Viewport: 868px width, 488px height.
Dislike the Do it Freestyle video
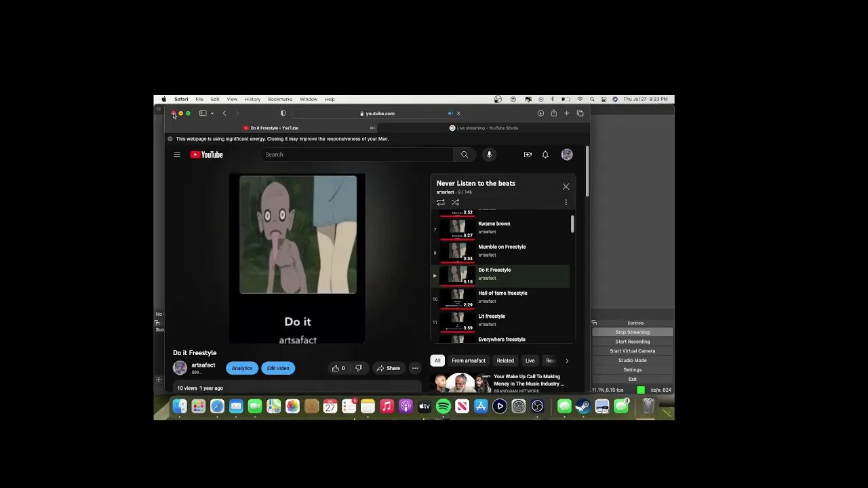click(359, 368)
